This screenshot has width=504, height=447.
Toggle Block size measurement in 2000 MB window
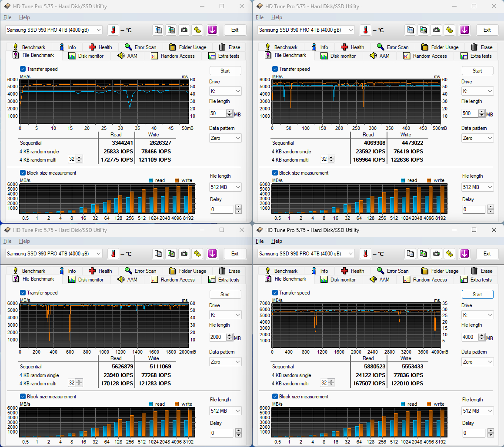coord(23,397)
